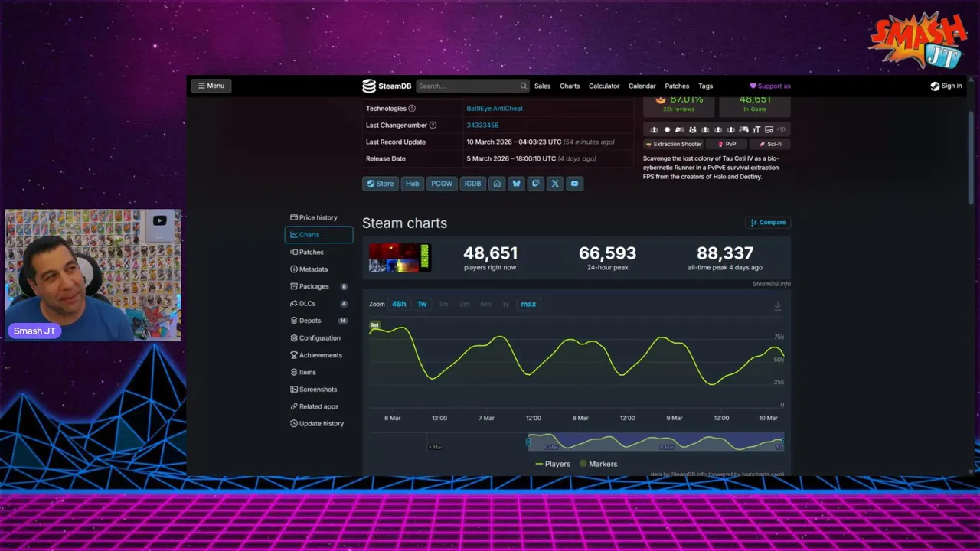Click the search magnifier icon
Screen dimensions: 980x551
[524, 86]
